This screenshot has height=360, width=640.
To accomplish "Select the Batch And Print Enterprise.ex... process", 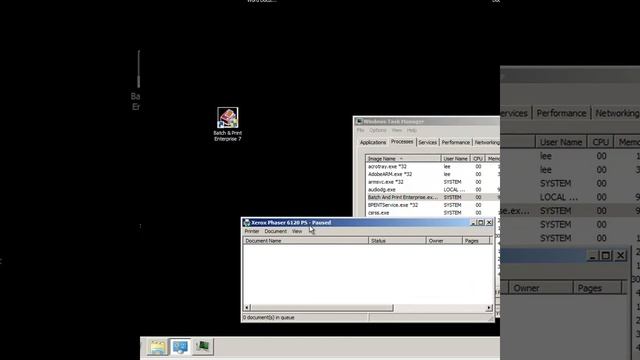I will [433, 197].
